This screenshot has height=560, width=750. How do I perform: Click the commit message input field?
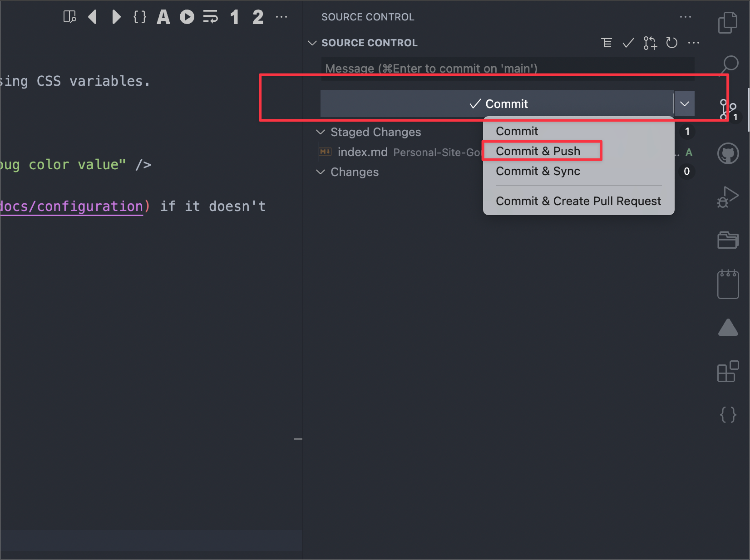pos(507,68)
